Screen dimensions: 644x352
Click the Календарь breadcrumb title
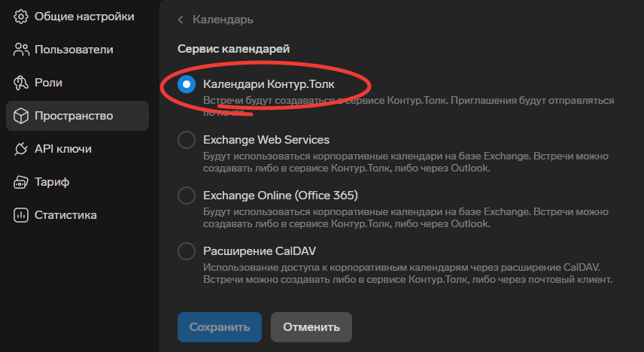pos(223,20)
